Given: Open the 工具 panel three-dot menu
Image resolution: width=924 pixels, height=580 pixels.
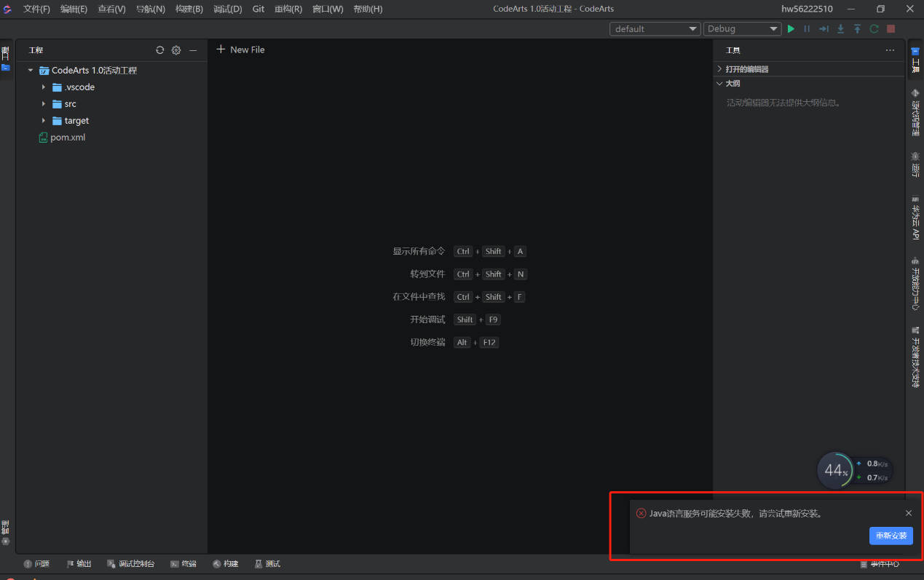Looking at the screenshot, I should (890, 50).
